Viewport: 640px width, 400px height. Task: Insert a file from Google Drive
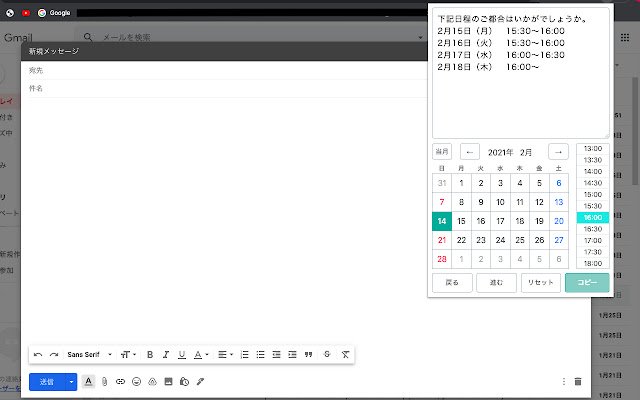click(152, 382)
